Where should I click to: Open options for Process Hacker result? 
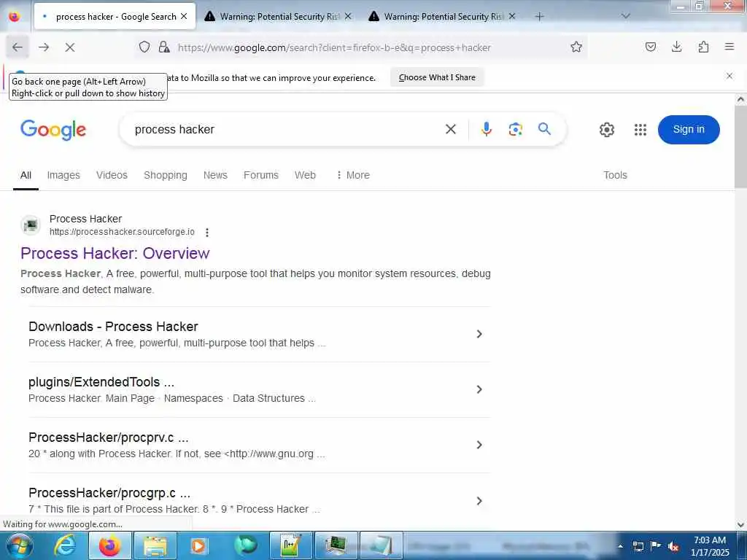(206, 233)
